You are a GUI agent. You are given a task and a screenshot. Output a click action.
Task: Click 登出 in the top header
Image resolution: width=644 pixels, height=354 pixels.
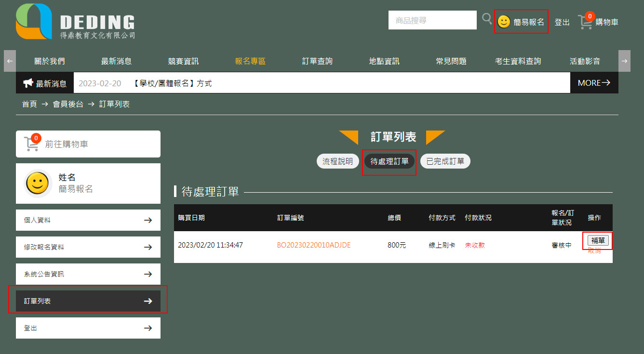click(562, 22)
